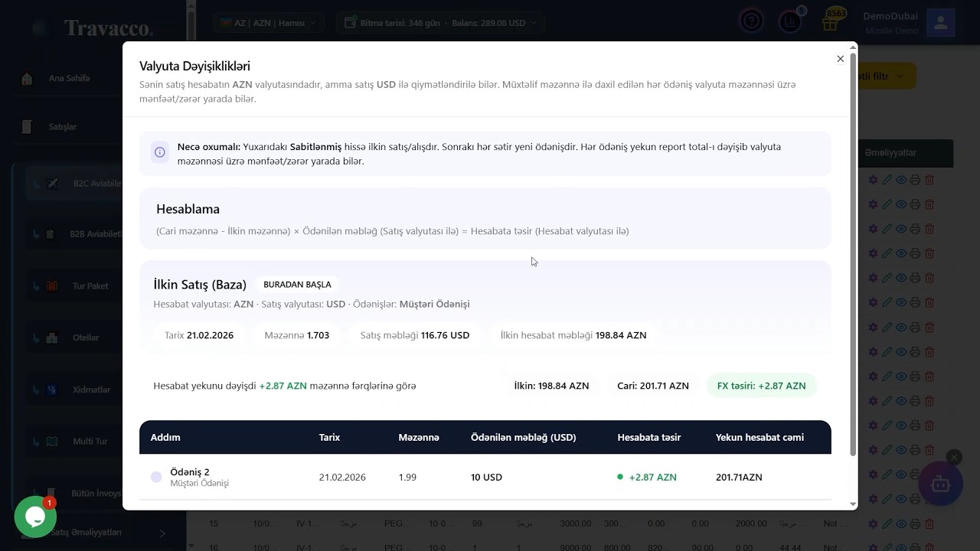Click the Cari: 201.71 AZN chip
This screenshot has width=980, height=551.
(x=653, y=386)
